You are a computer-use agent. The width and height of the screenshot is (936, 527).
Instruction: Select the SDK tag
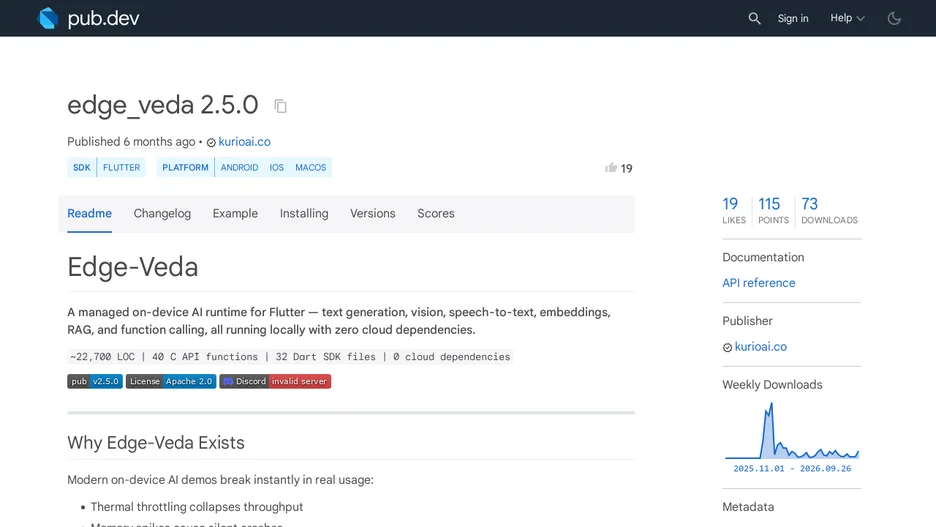click(x=82, y=168)
